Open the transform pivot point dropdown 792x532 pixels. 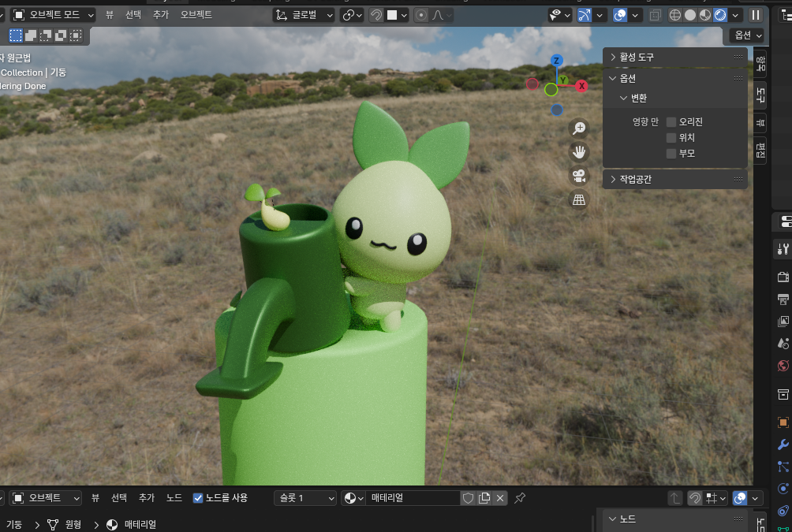(352, 15)
